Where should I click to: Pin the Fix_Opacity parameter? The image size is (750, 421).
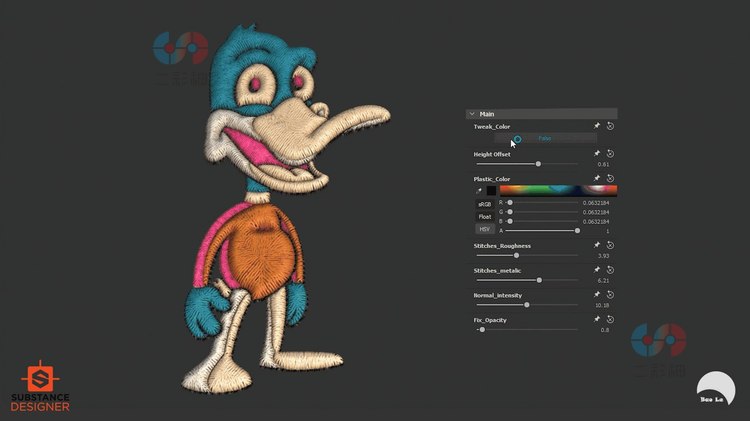[x=596, y=320]
